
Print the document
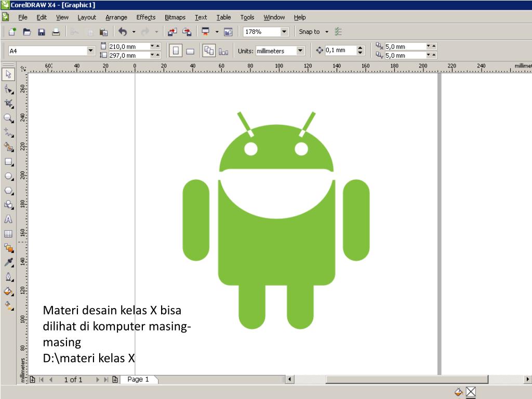[x=56, y=32]
